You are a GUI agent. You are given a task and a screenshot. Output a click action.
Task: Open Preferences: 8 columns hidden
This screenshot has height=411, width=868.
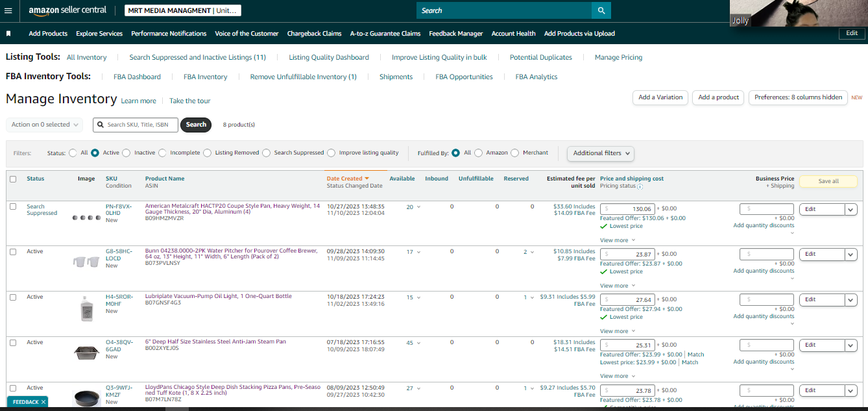coord(798,97)
